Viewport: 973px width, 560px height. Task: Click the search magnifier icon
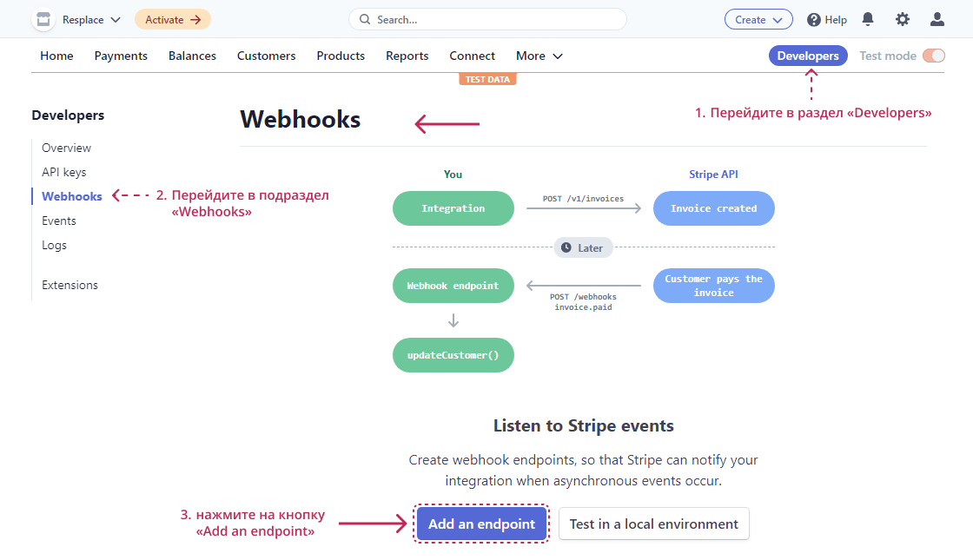365,19
